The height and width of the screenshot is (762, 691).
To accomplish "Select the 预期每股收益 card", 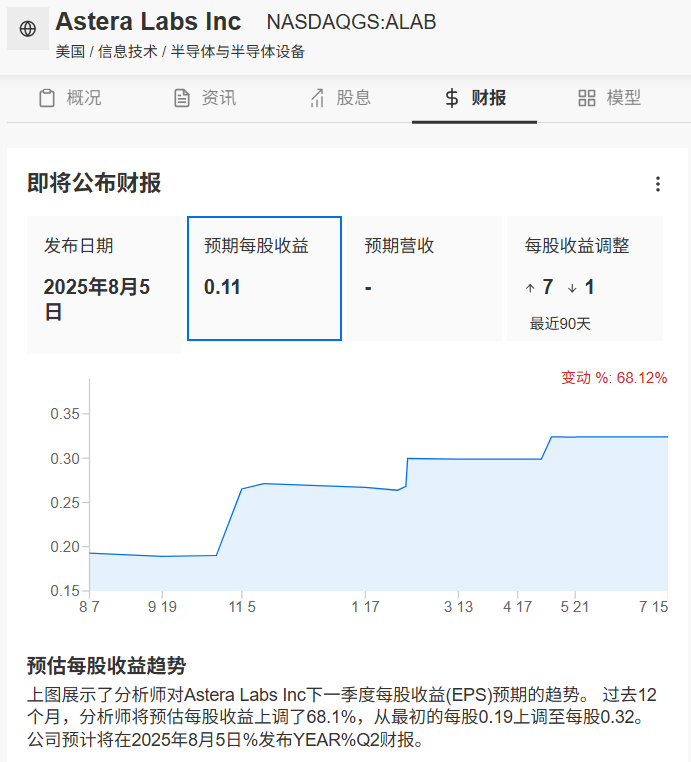I will pyautogui.click(x=264, y=278).
